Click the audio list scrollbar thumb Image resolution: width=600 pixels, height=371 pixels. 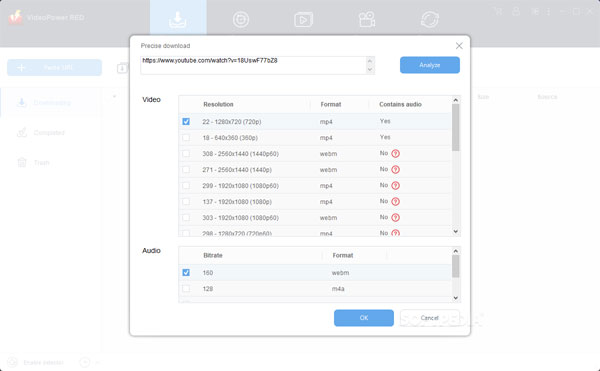point(455,266)
